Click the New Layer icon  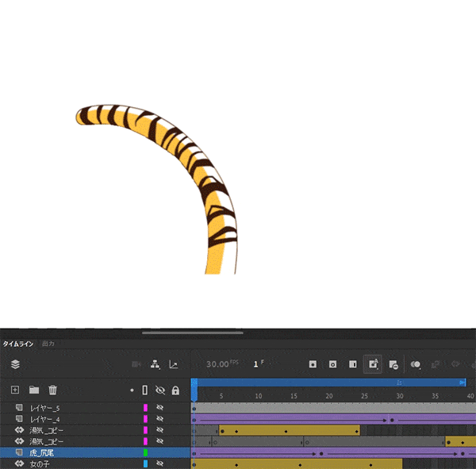pos(14,390)
